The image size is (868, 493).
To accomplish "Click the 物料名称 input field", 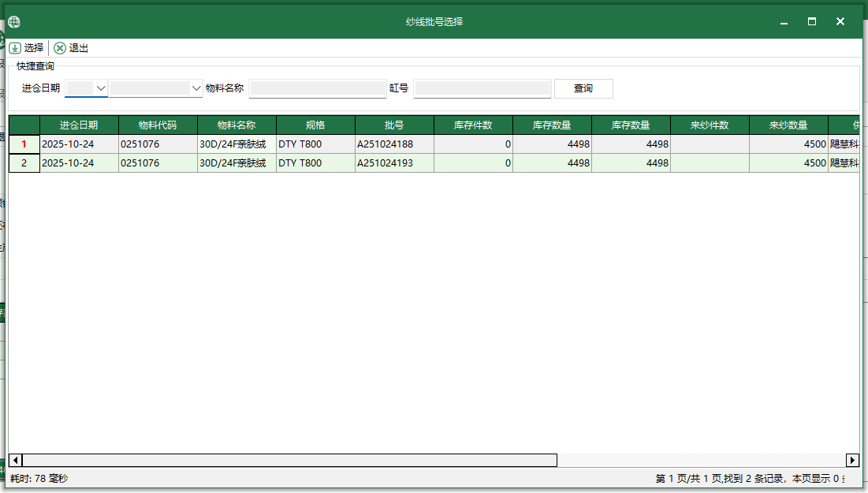I will pos(317,88).
